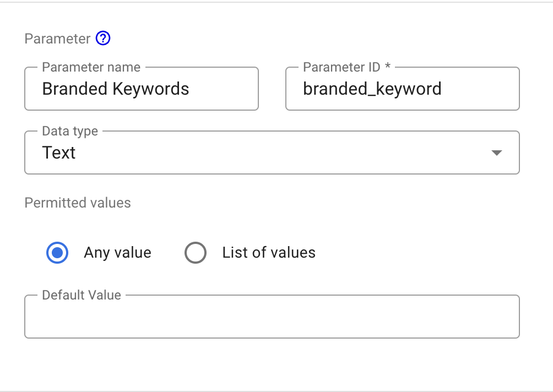This screenshot has height=392, width=553.
Task: Select the 'Any value' radio button
Action: pos(57,253)
